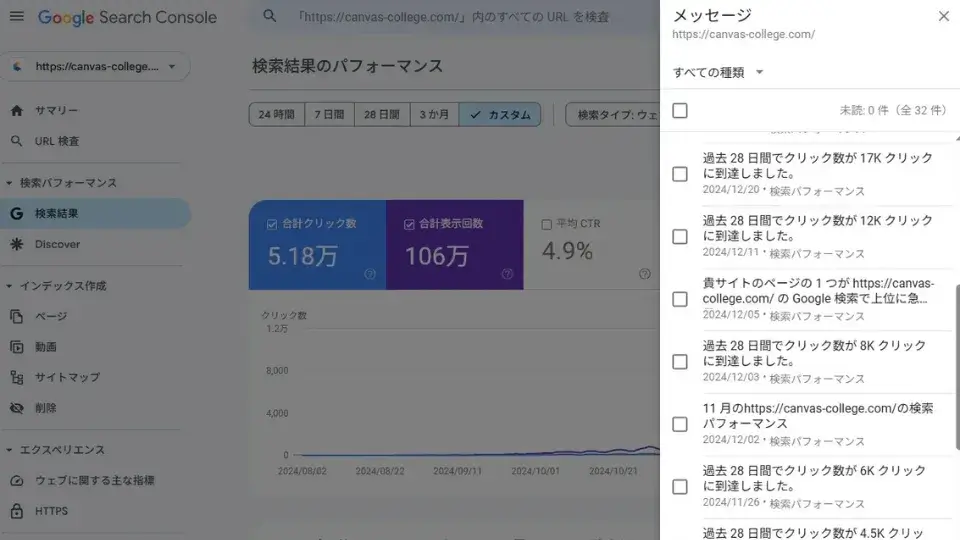The image size is (960, 540).
Task: Open the canvas-college property selector dropdown
Action: pyautogui.click(x=96, y=66)
